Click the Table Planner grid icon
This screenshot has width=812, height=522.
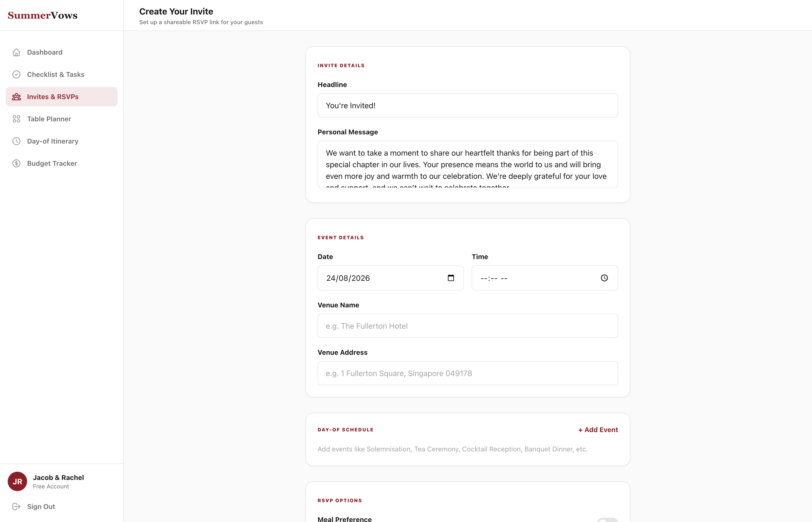(16, 119)
